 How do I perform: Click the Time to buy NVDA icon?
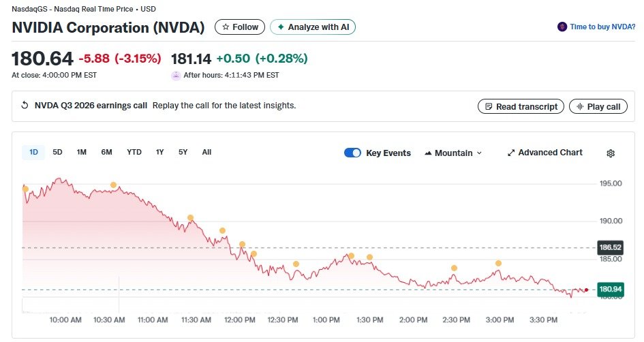click(562, 27)
